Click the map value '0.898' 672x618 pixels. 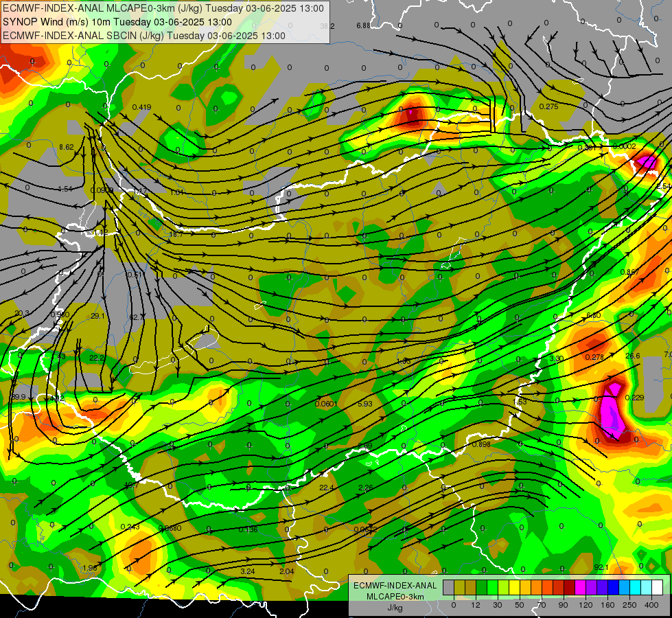point(481,444)
